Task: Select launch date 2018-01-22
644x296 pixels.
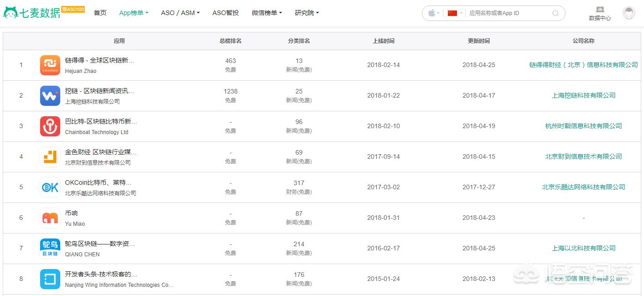Action: click(384, 96)
